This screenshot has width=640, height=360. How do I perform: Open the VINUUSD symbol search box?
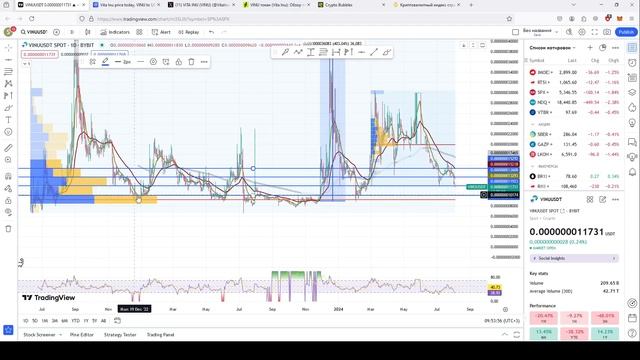(34, 32)
